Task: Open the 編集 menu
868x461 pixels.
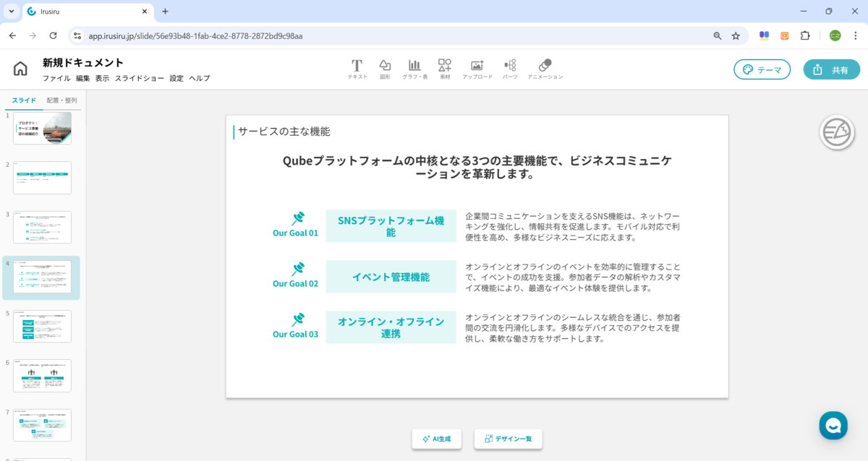Action: tap(82, 78)
